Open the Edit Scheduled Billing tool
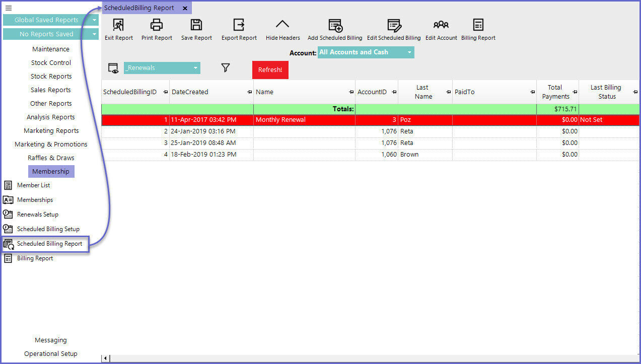Viewport: 641px width, 364px height. click(393, 25)
